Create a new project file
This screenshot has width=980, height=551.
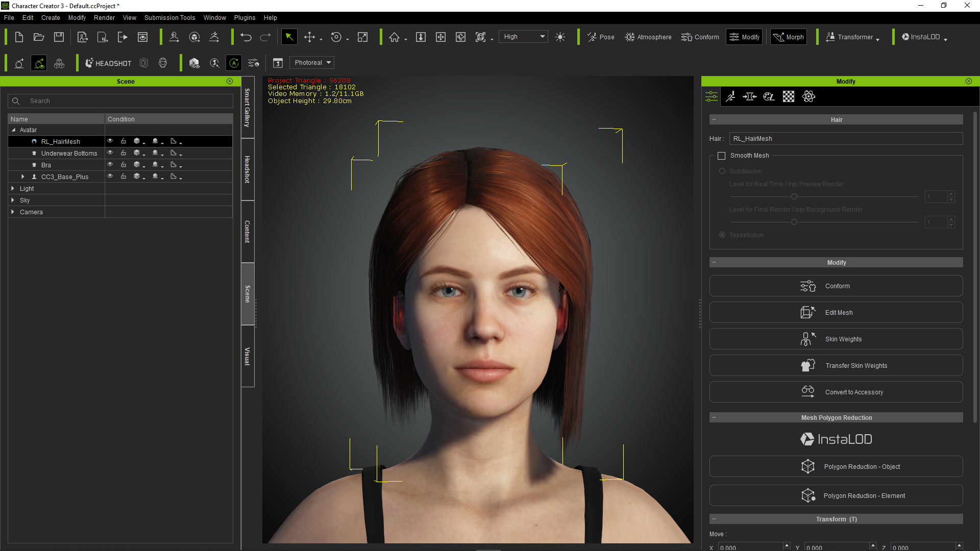click(x=19, y=37)
